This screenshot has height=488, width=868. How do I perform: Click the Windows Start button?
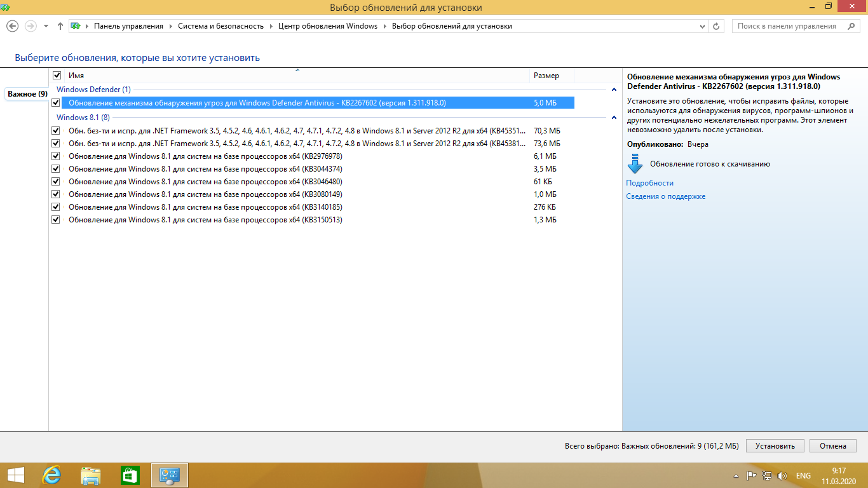click(15, 475)
